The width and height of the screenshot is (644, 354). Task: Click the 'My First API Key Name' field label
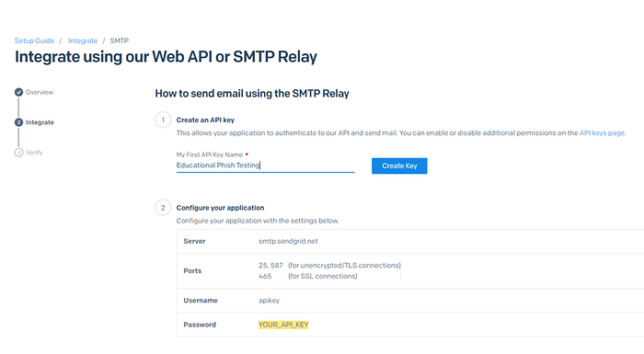point(210,154)
